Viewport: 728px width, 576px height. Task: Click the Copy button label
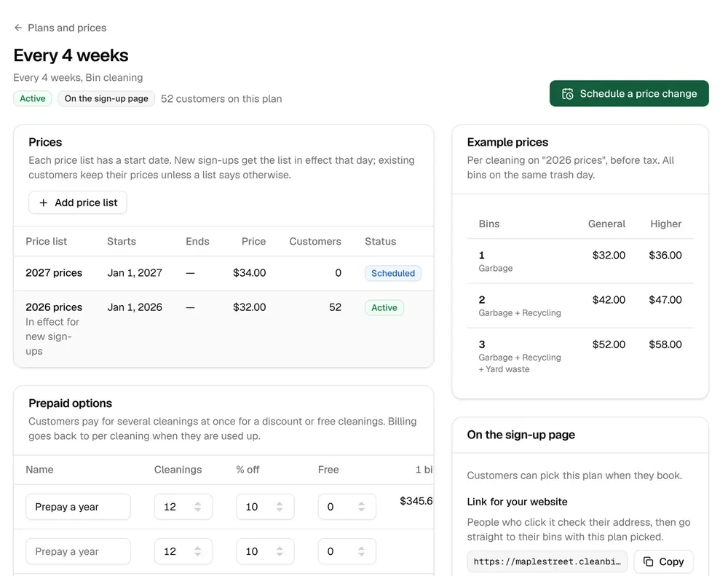click(x=671, y=561)
